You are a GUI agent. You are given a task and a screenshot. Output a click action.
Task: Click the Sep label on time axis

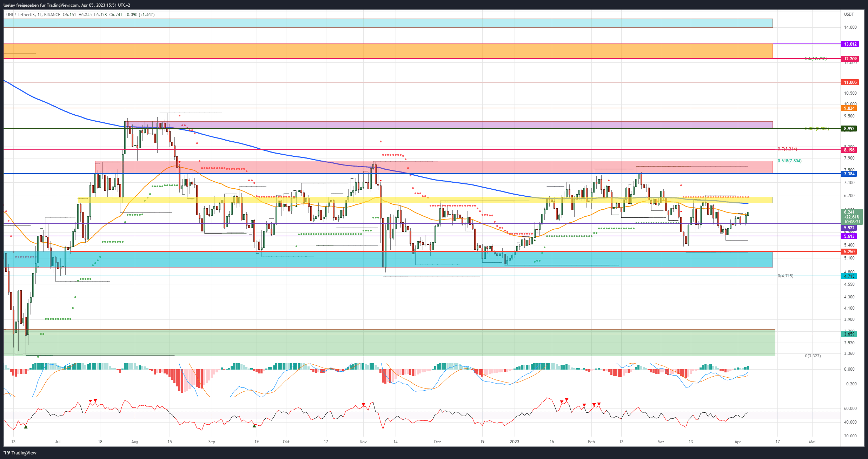(212, 442)
